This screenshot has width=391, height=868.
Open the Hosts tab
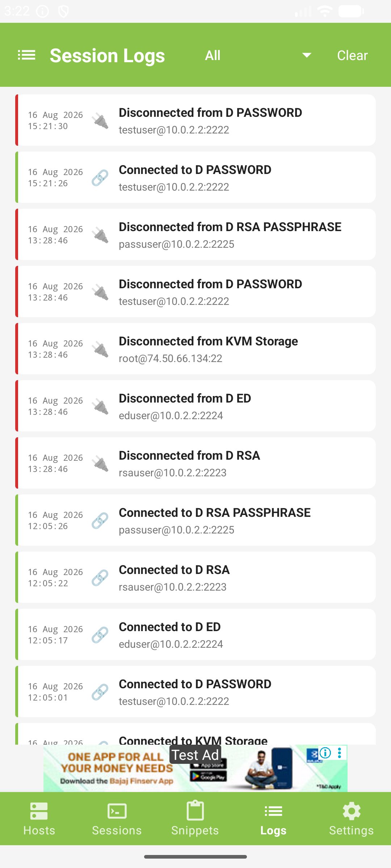coord(39,819)
